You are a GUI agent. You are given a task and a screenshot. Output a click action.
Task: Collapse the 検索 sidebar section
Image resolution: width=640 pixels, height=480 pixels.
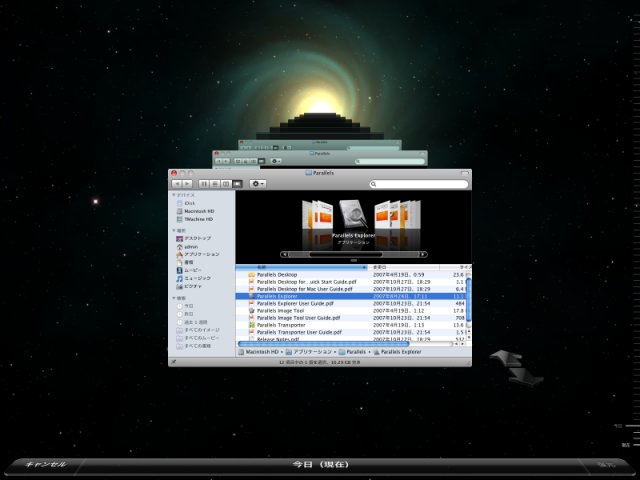(174, 298)
